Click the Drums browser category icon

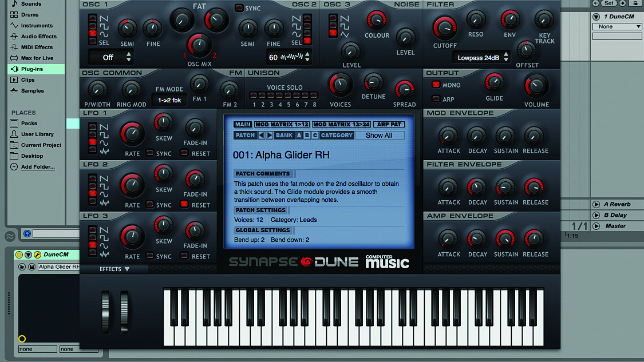14,14
